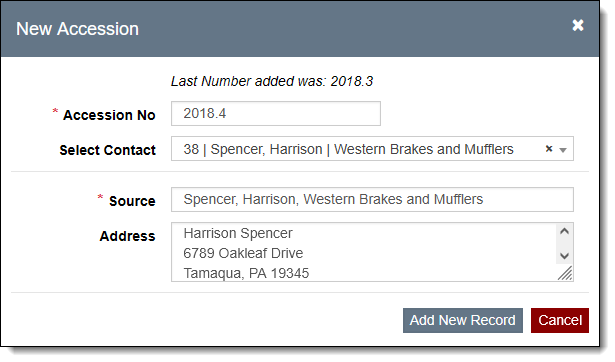Click the Address textarea resize grip icon
Viewport: 615px width, 362px height.
(x=565, y=273)
